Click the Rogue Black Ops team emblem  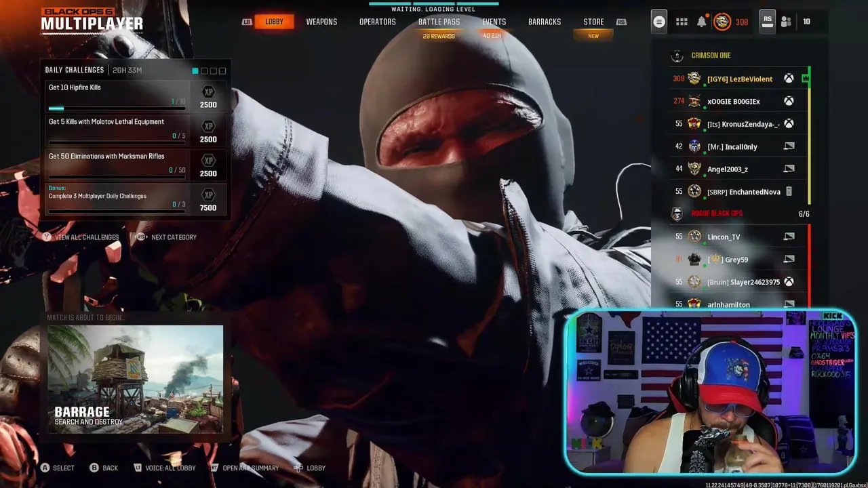pyautogui.click(x=676, y=214)
